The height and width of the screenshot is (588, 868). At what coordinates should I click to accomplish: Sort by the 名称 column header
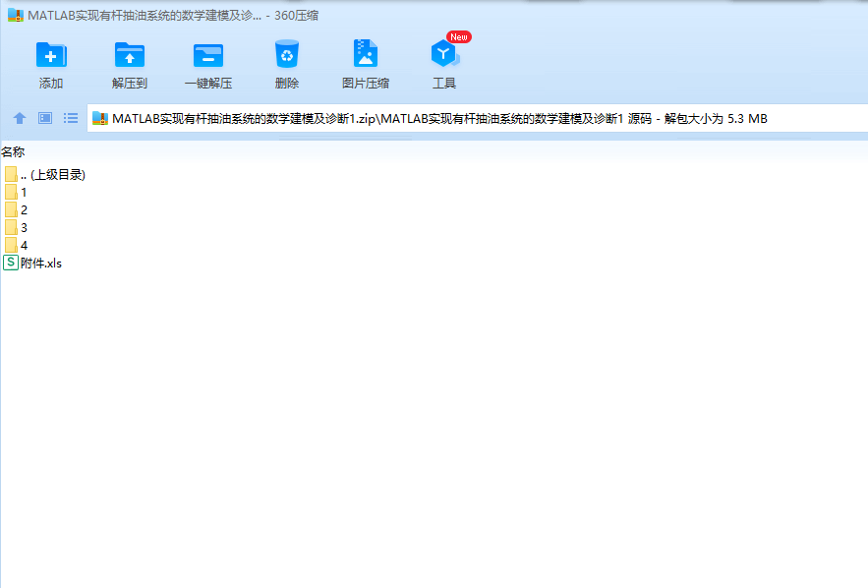pos(13,151)
